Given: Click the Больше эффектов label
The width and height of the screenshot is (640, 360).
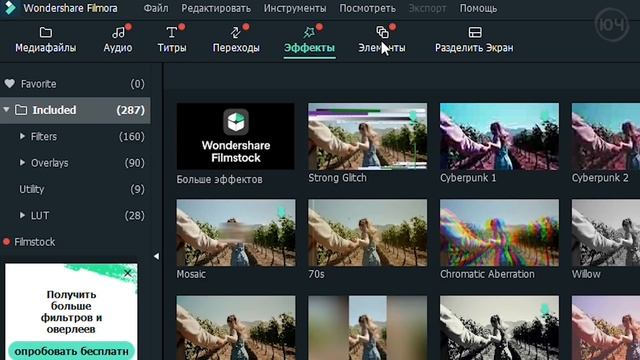Looking at the screenshot, I should (220, 179).
